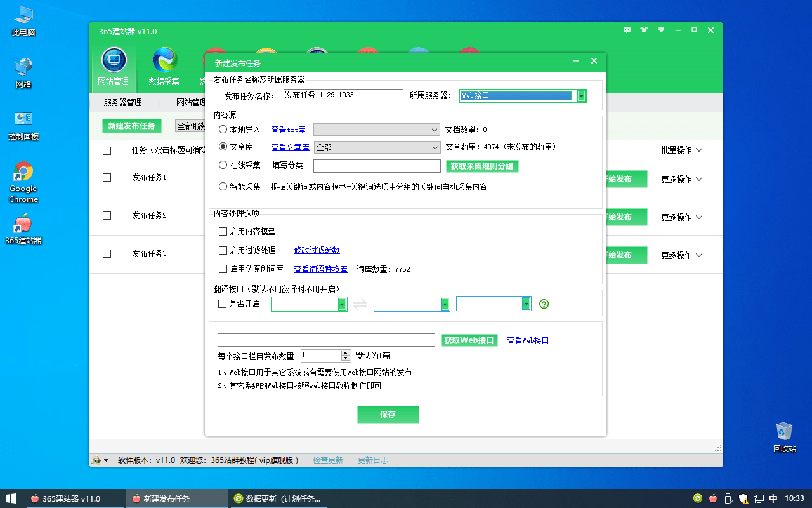Launch Google Chrome desktop icon
The height and width of the screenshot is (508, 812).
(23, 182)
